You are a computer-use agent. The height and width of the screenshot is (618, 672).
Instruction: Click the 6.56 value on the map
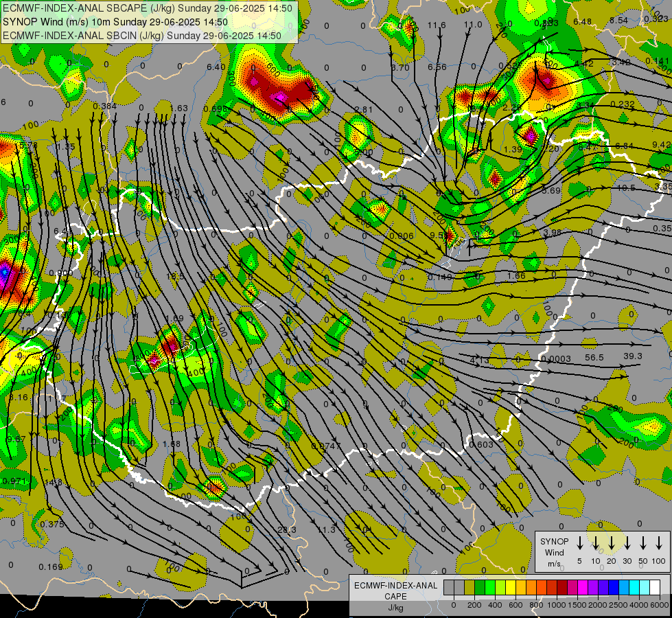pos(437,67)
